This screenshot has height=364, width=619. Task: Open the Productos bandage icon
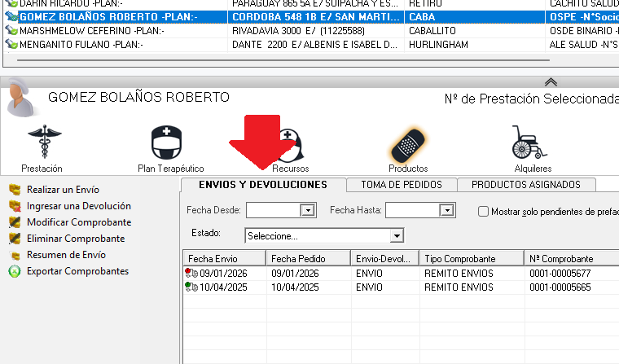coord(408,144)
